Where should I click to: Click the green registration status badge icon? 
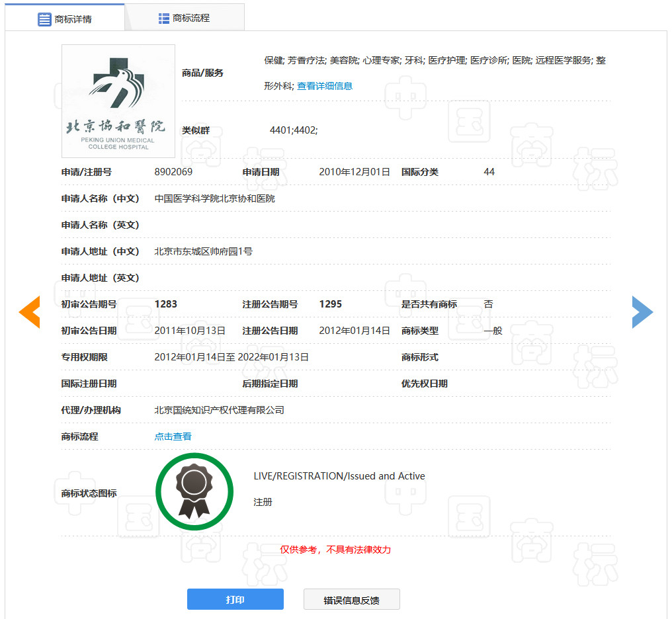click(194, 491)
